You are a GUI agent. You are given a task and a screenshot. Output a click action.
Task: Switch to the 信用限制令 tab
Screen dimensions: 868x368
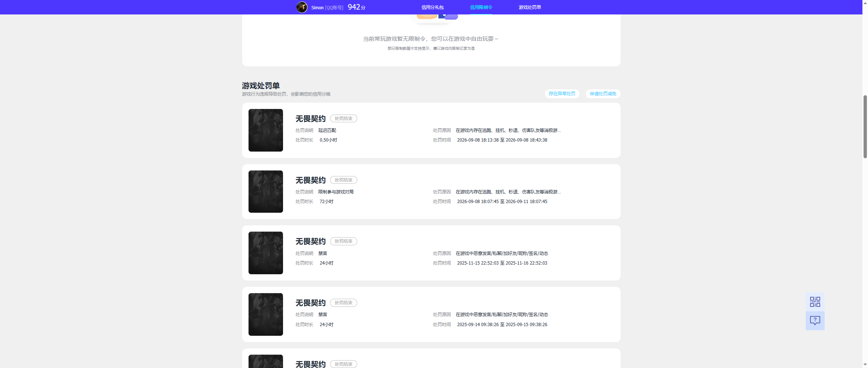[x=481, y=7]
